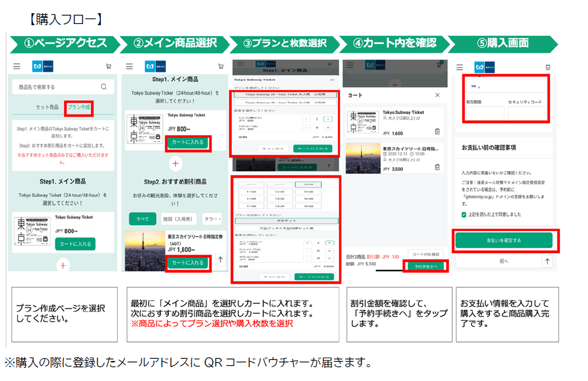Open hamburger menu on step 5 screen
The image size is (588, 381).
coord(459,67)
